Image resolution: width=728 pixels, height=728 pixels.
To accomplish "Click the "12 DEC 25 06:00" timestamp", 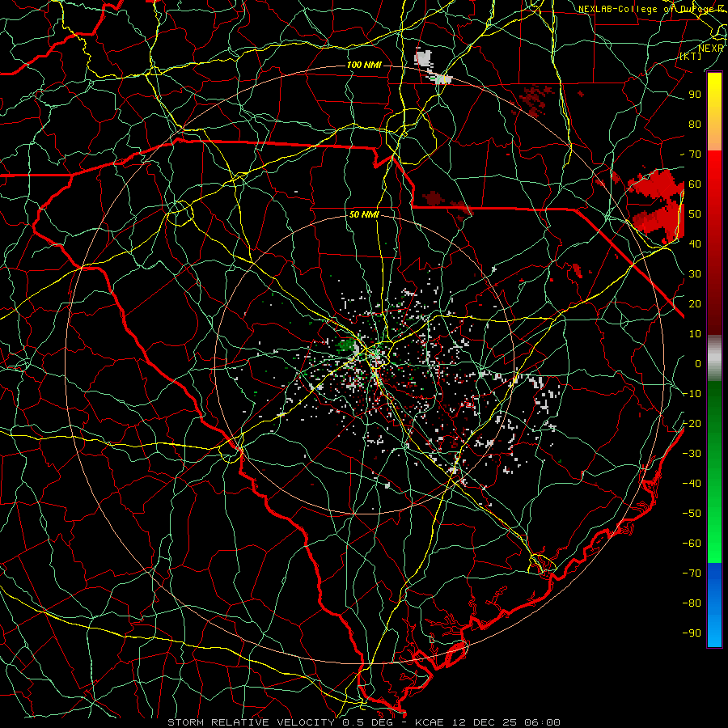I will (x=505, y=722).
